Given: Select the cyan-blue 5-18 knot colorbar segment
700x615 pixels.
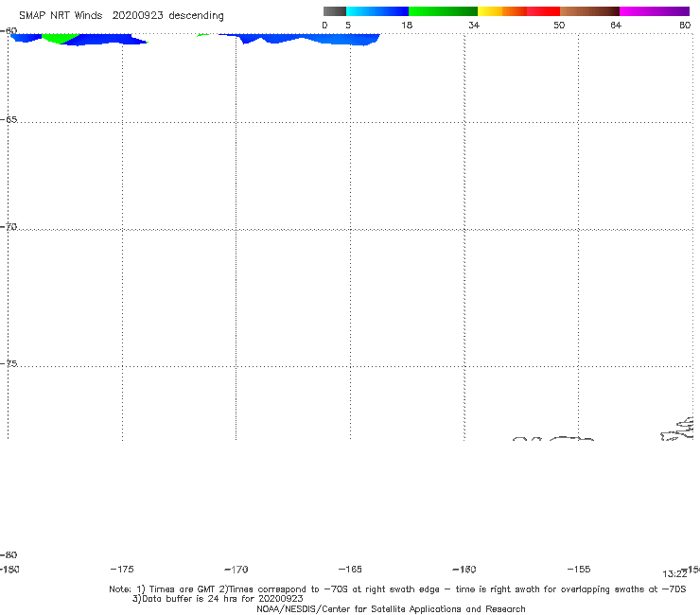Looking at the screenshot, I should (x=377, y=11).
